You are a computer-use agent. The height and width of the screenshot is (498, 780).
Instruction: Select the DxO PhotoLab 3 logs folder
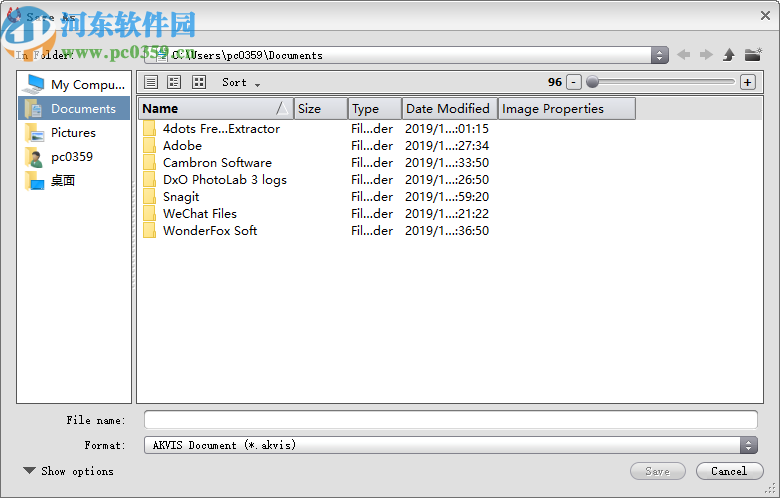pyautogui.click(x=224, y=180)
